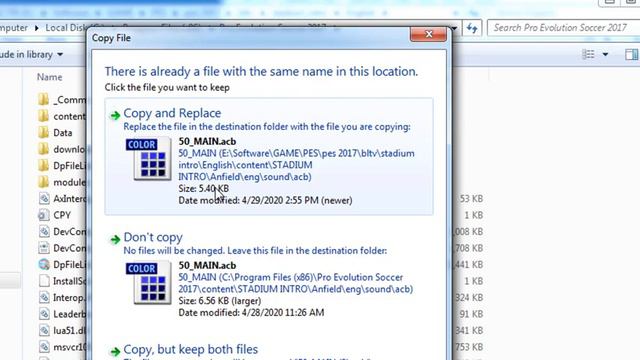The height and width of the screenshot is (360, 640).
Task: Select the first DevCon file icon (008 KB)
Action: pyautogui.click(x=44, y=231)
